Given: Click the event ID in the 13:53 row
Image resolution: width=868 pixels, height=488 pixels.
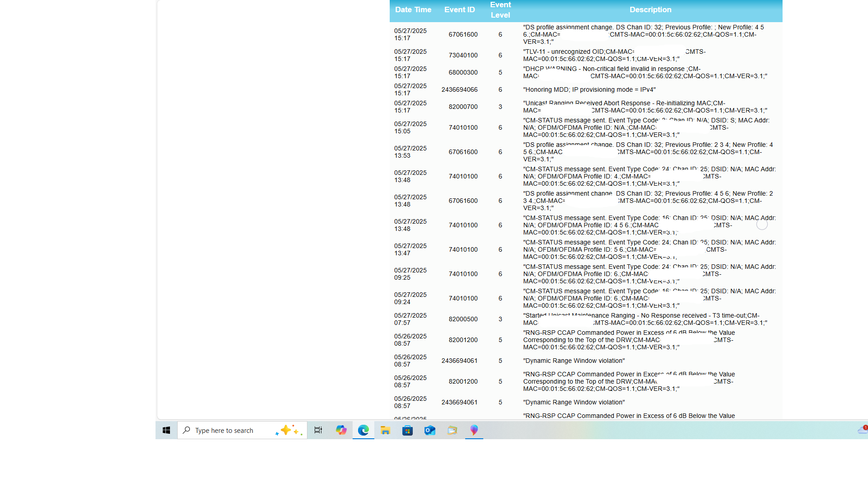Looking at the screenshot, I should [463, 152].
